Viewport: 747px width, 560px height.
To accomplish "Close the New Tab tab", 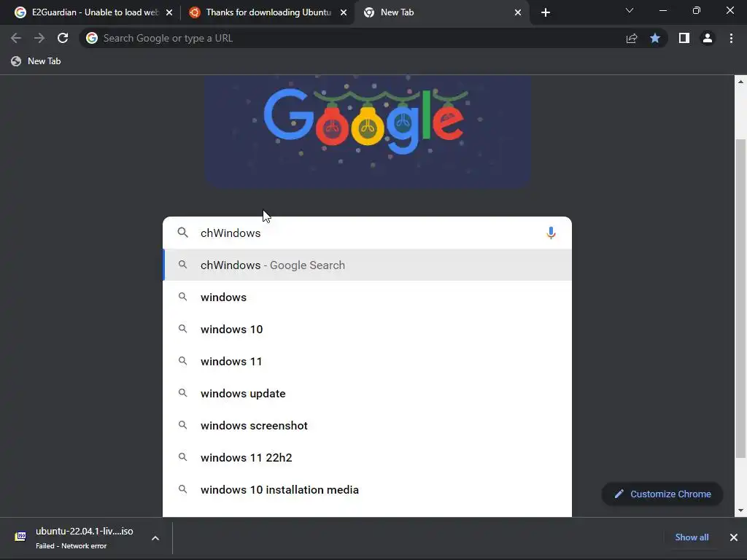I will tap(518, 12).
